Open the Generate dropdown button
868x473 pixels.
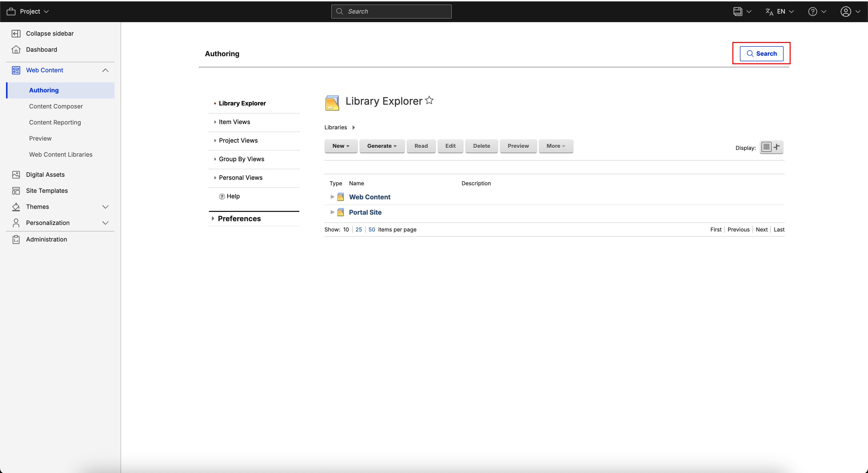click(382, 146)
